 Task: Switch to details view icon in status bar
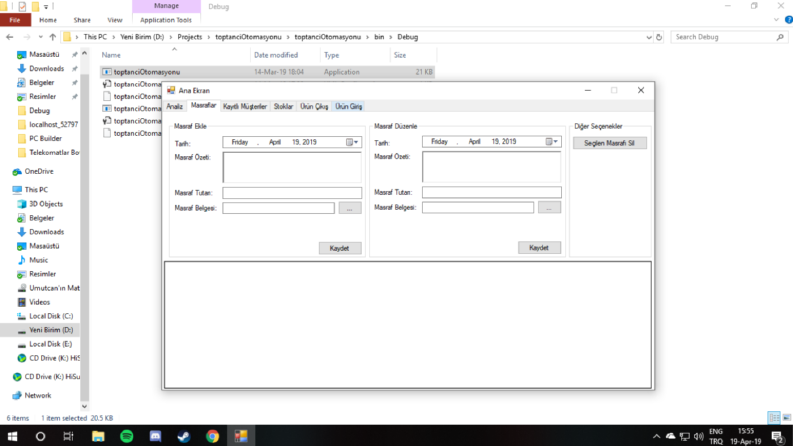(774, 418)
